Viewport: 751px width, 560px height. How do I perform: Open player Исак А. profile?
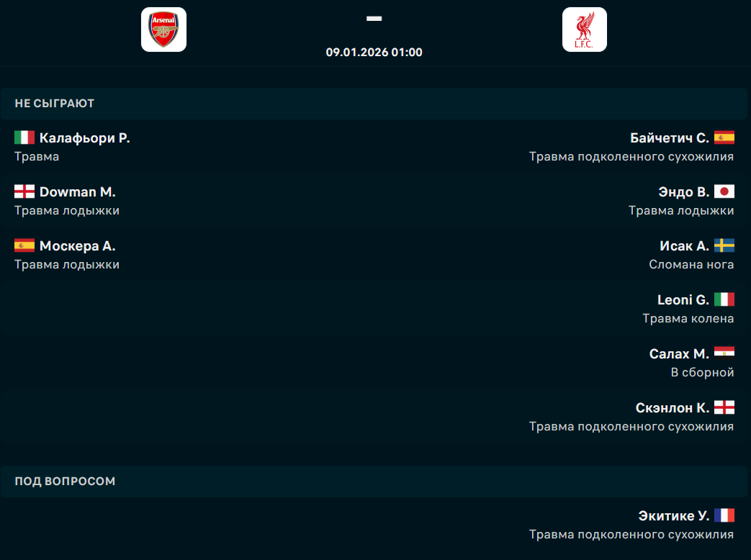684,246
